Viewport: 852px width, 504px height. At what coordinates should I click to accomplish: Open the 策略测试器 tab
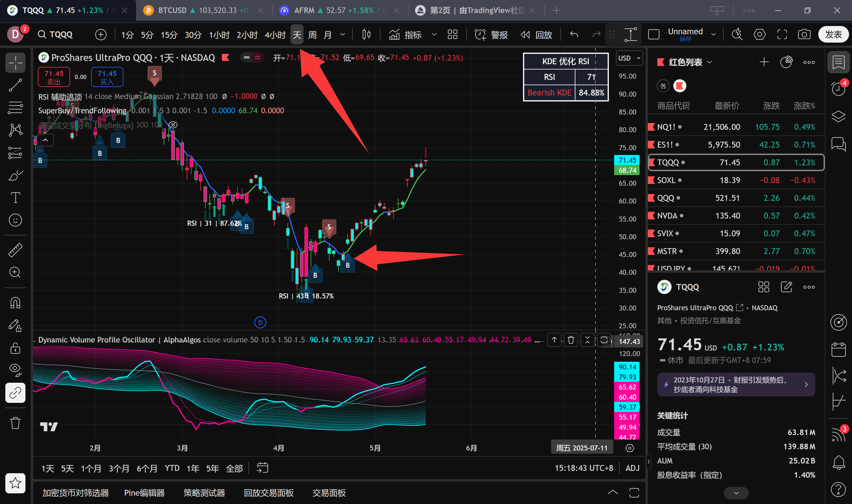pos(204,493)
